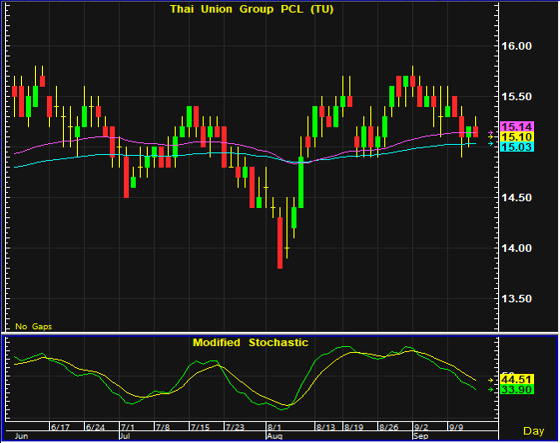Click the chart title Thai Union Group PCL (TU)
Image resolution: width=560 pixels, height=443 pixels.
click(x=252, y=9)
